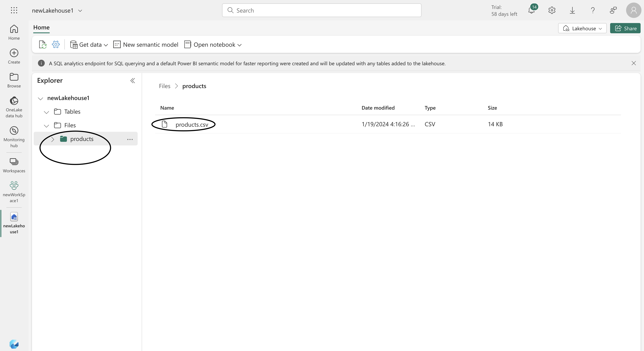644x351 pixels.
Task: Open products.csv file
Action: coord(192,124)
